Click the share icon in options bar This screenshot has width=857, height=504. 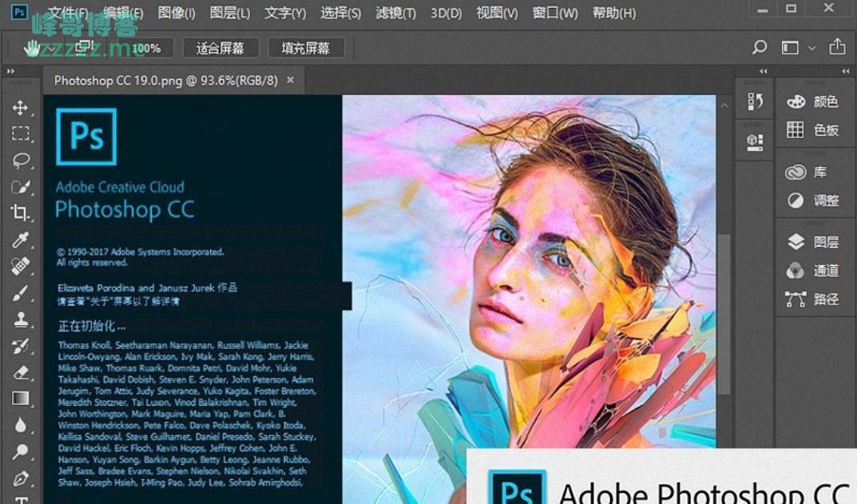[x=837, y=48]
